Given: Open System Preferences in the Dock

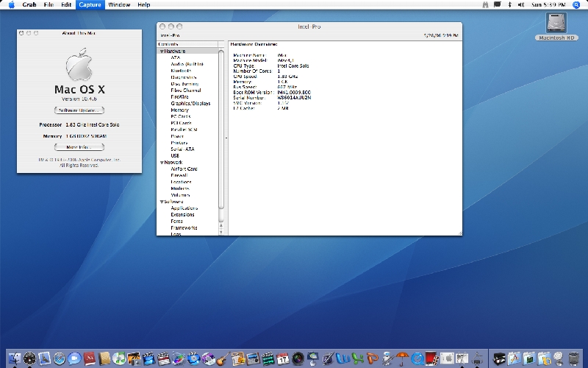Looking at the screenshot, I should (447, 358).
